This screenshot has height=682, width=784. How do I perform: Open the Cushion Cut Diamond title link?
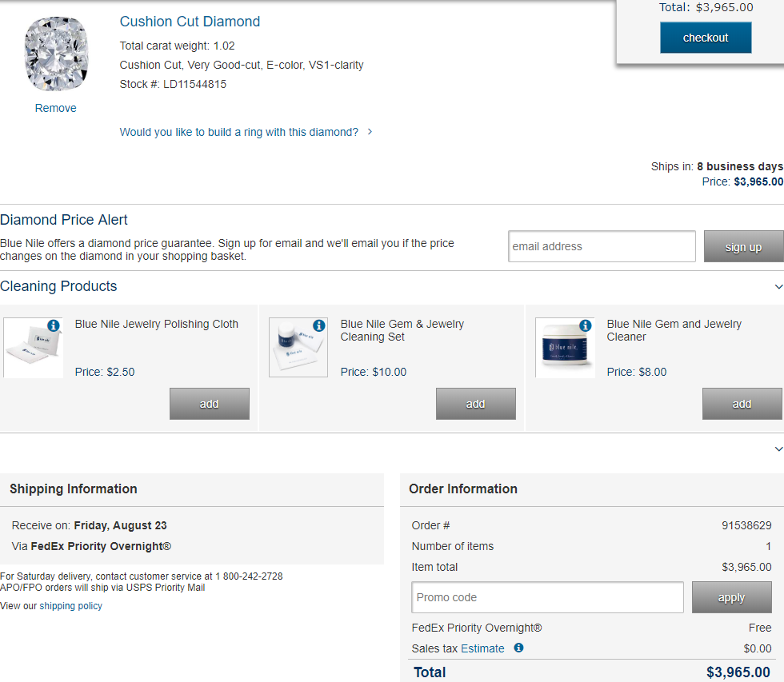tap(190, 22)
